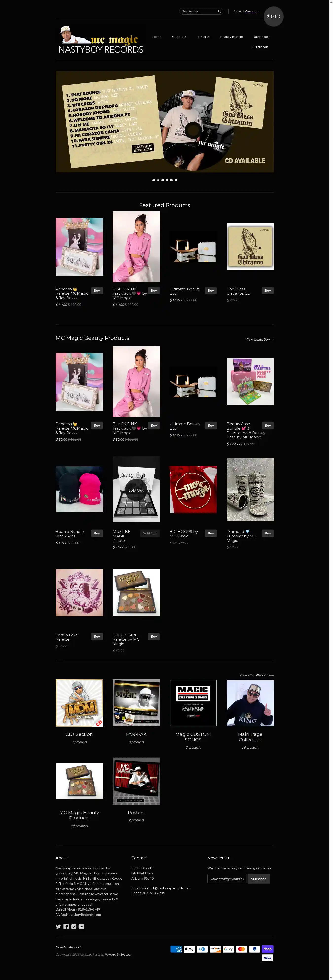Screen dimensions: 333x980
Task: Click the Subscribe newsletter button
Action: (x=259, y=879)
